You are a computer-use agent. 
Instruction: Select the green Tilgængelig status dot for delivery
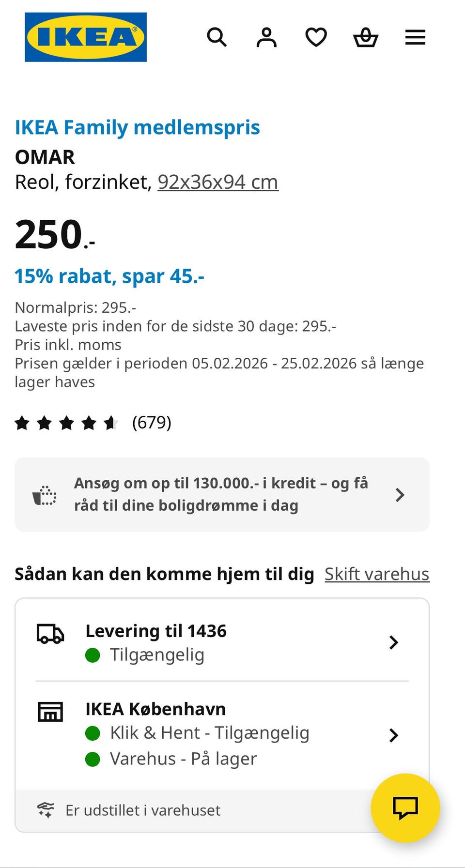click(x=93, y=655)
